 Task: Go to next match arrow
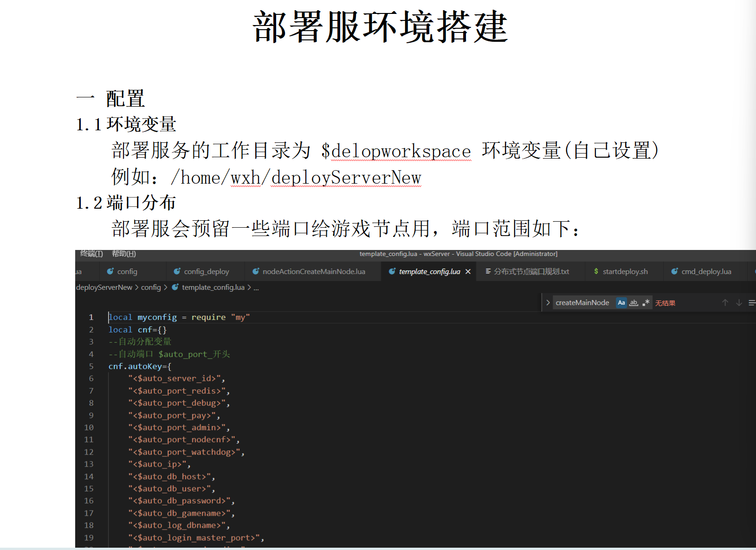coord(739,302)
